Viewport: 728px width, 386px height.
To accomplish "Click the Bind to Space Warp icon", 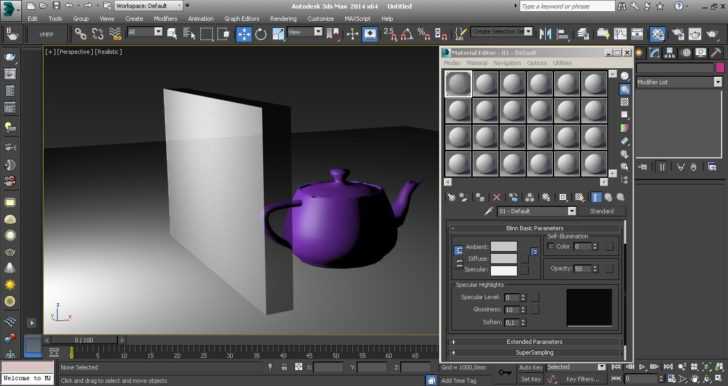I will pos(115,34).
